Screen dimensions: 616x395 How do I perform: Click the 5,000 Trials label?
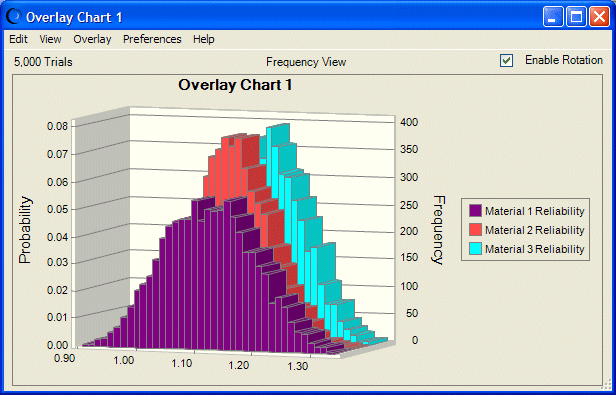click(x=43, y=62)
